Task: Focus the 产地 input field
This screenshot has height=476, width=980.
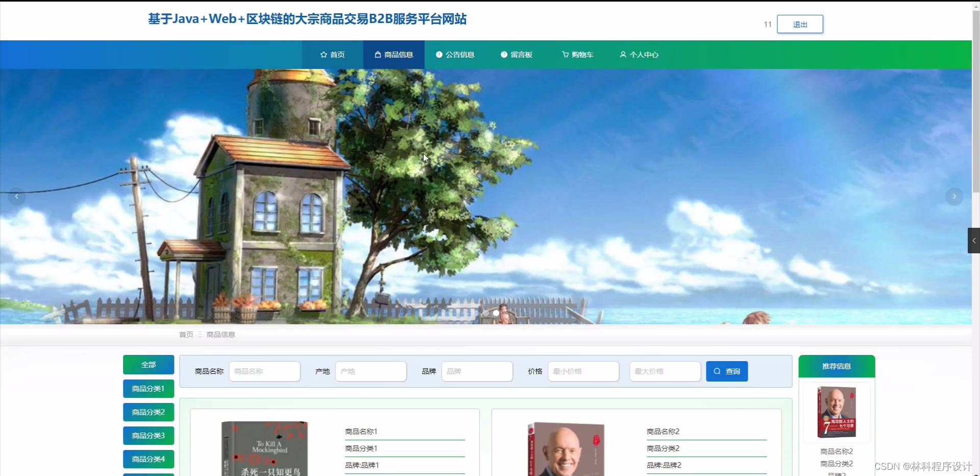Action: point(371,371)
